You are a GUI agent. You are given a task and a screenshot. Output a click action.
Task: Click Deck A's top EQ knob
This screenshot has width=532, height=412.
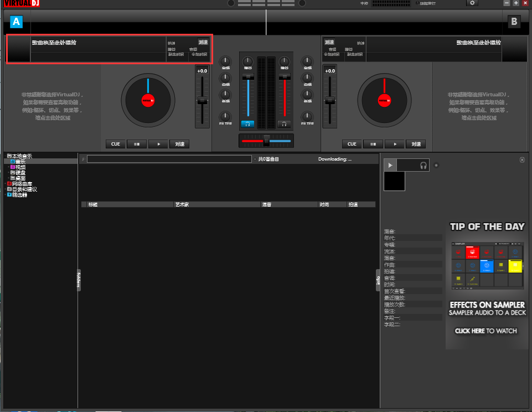point(225,62)
